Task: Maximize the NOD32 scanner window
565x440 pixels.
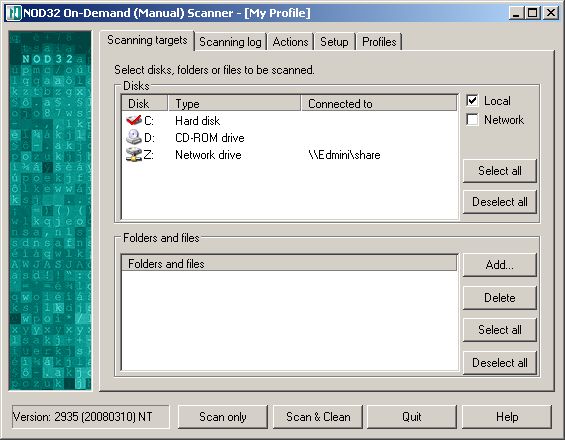Action: (x=533, y=13)
